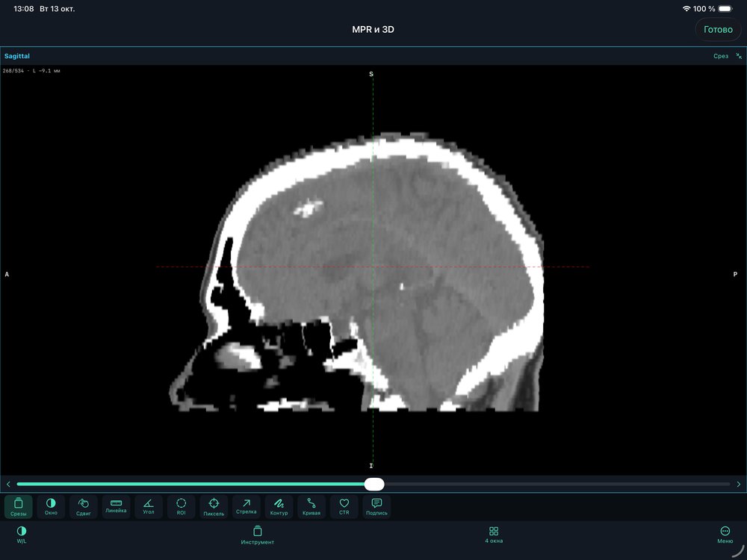Activate the Пиксель pixel probe tool
Screen dimensions: 747x560
pos(214,507)
